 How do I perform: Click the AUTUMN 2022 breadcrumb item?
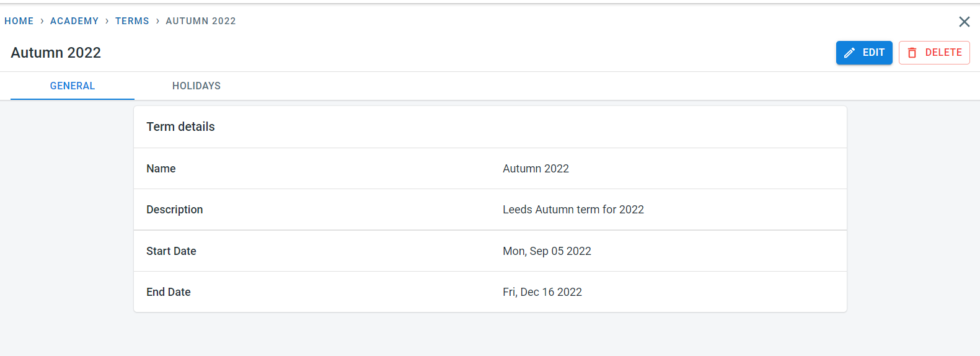point(201,21)
